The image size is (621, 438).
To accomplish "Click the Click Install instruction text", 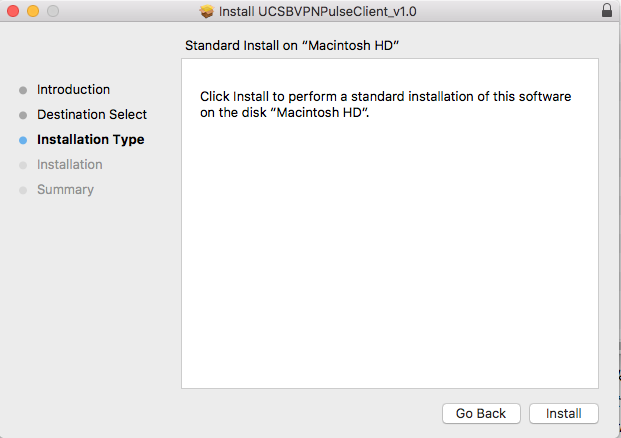I will tap(385, 105).
